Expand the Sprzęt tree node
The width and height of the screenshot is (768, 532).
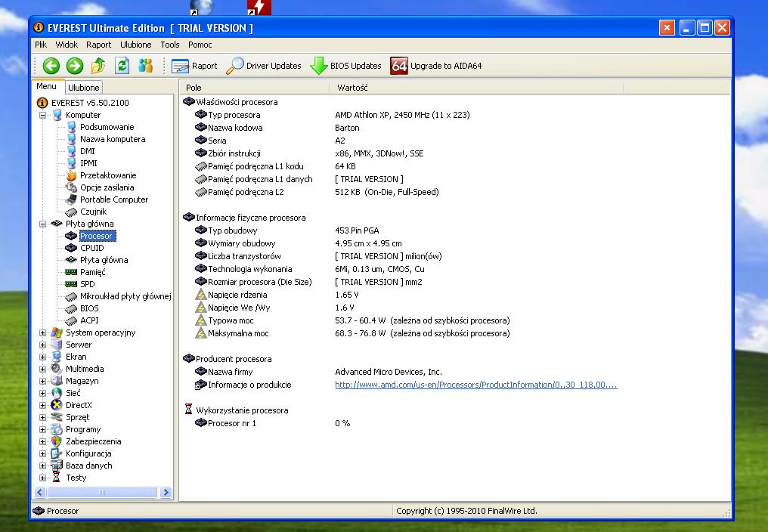(x=42, y=417)
